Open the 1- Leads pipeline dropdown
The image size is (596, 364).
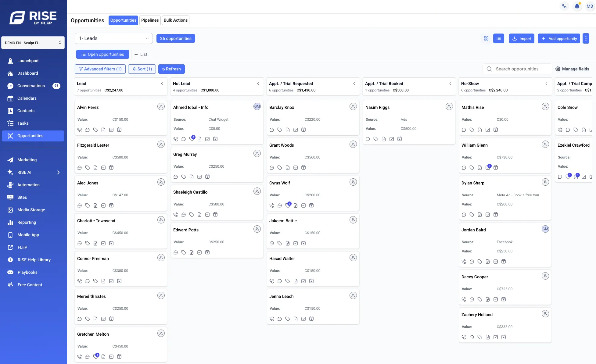click(x=114, y=38)
